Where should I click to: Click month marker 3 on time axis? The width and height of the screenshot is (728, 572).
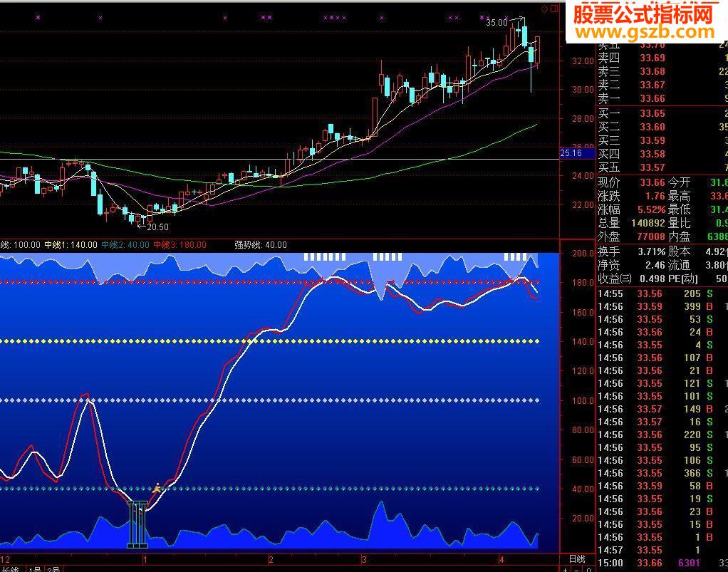pyautogui.click(x=365, y=559)
